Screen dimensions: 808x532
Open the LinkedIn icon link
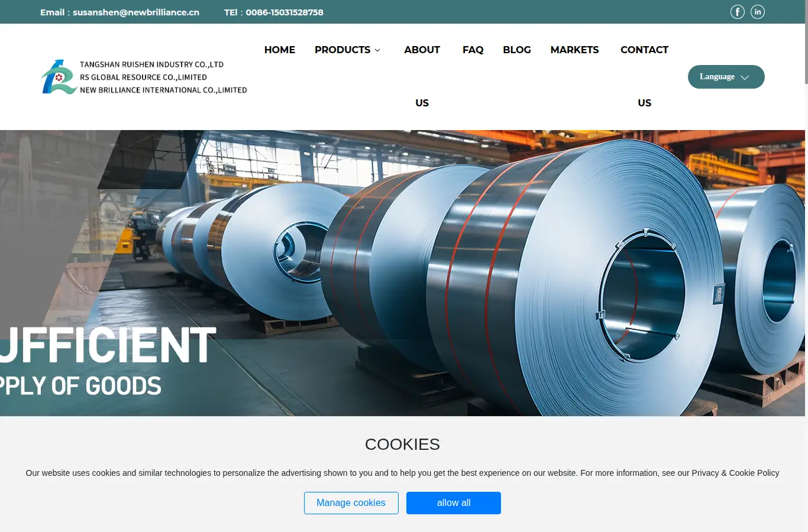pyautogui.click(x=758, y=12)
